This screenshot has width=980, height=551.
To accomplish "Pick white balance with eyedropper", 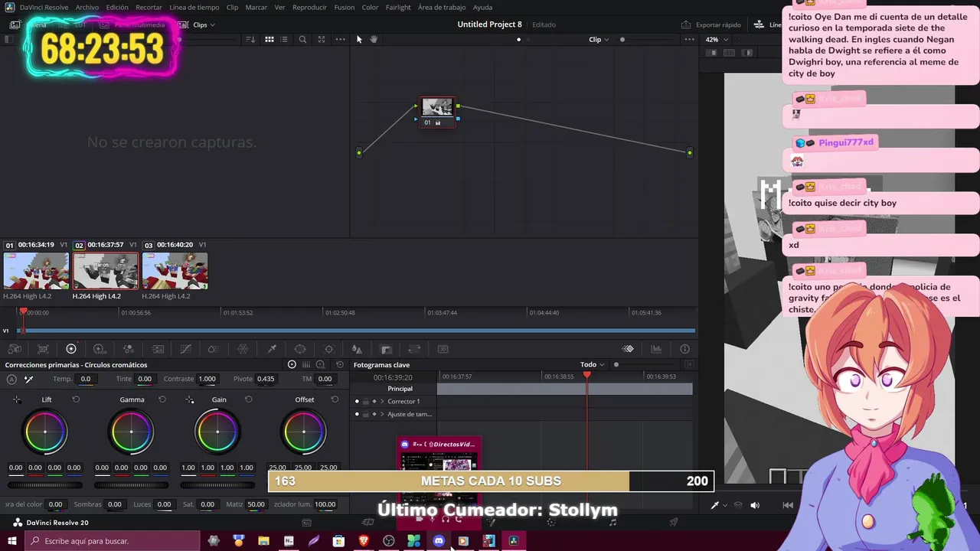I will click(x=28, y=380).
